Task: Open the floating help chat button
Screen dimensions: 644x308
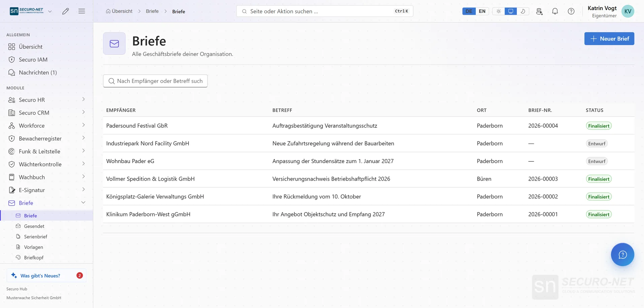Action: pos(622,254)
